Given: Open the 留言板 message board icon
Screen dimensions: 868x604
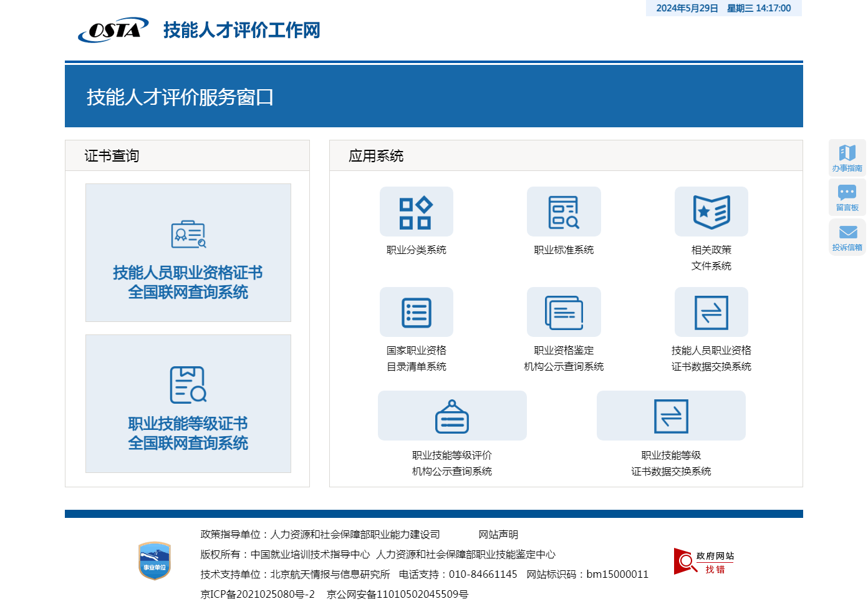Looking at the screenshot, I should tap(847, 197).
